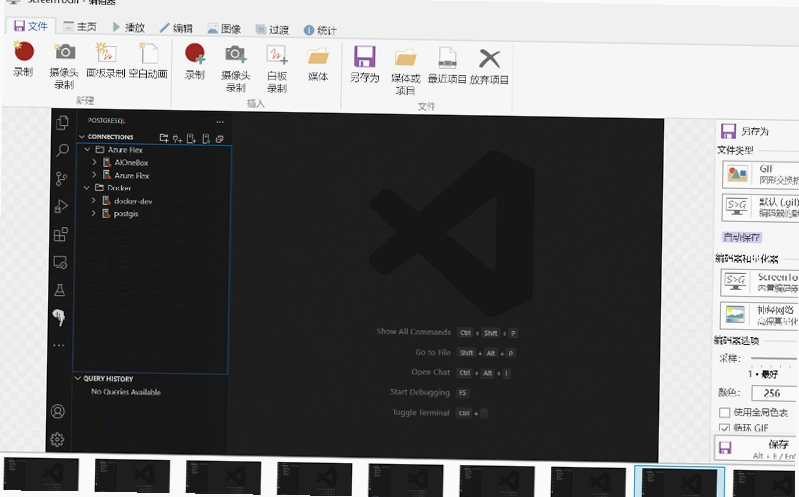799x497 pixels.
Task: Collapse the Docker folder group
Action: click(x=87, y=188)
